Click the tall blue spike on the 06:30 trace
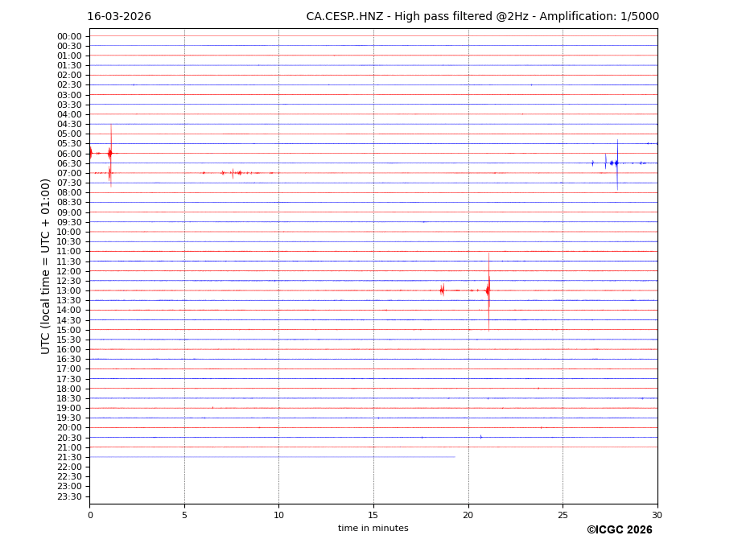The height and width of the screenshot is (560, 746). tap(617, 163)
